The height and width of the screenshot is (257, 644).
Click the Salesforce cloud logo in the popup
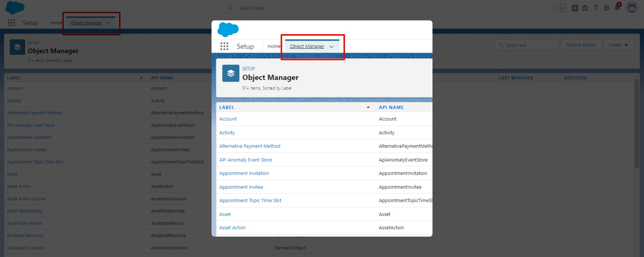(x=228, y=29)
